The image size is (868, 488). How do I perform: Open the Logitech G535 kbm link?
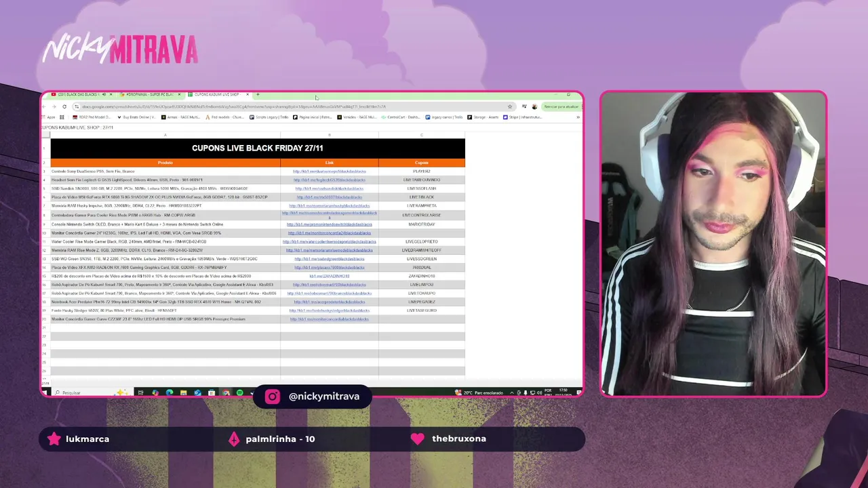pyautogui.click(x=330, y=180)
